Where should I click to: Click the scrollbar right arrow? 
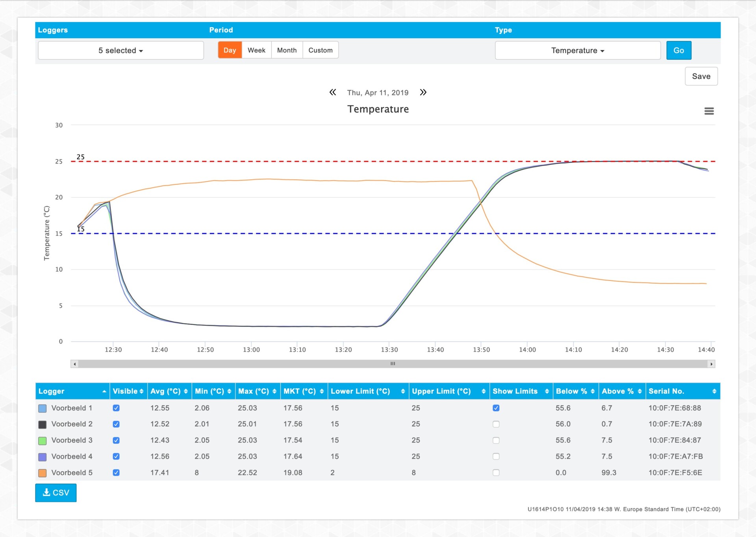pos(711,364)
